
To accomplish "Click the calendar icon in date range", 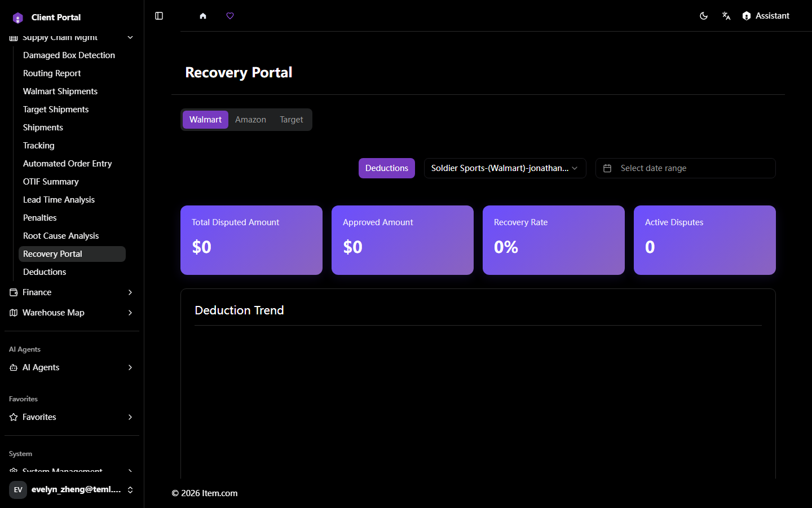I will coord(607,168).
